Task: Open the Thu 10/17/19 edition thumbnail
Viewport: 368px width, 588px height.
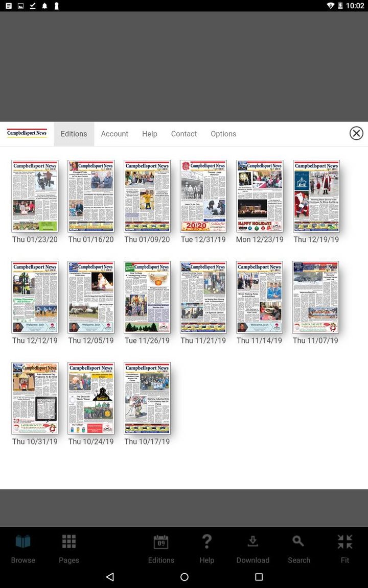Action: [147, 398]
